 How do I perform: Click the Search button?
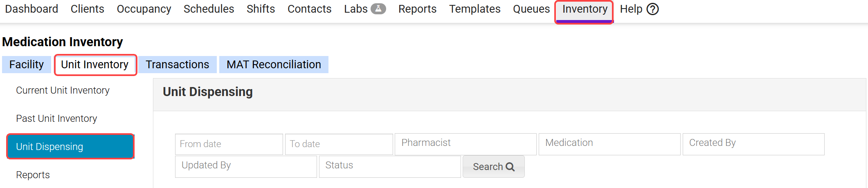pyautogui.click(x=493, y=167)
